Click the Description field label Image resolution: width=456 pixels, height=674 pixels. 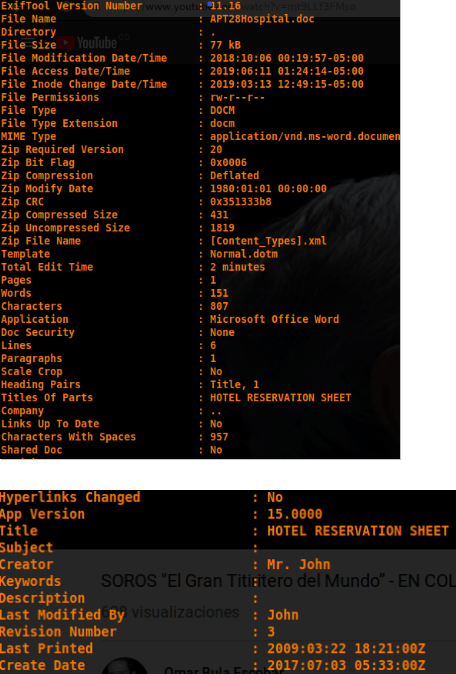coord(43,598)
